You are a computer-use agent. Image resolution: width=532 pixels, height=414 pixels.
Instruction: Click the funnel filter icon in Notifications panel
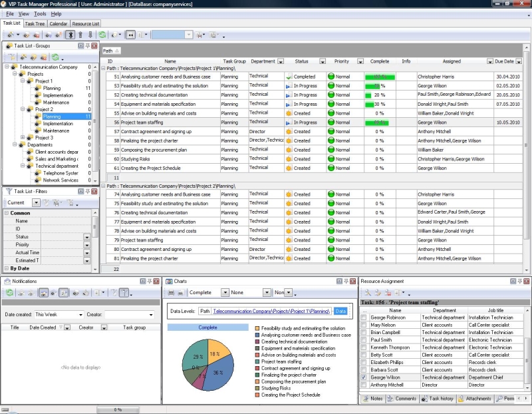click(x=125, y=294)
